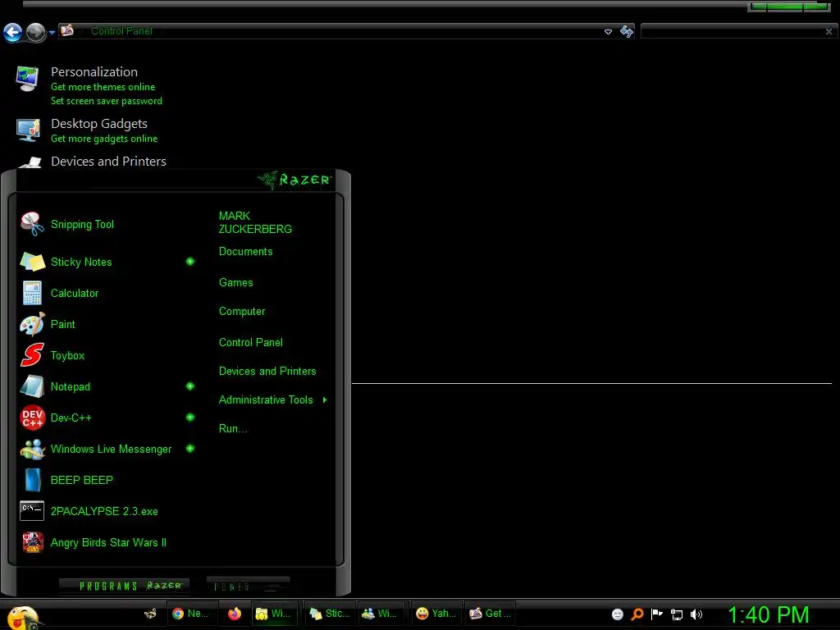Click the Angry Birds Star Wars II icon
The width and height of the screenshot is (840, 630).
pyautogui.click(x=32, y=542)
